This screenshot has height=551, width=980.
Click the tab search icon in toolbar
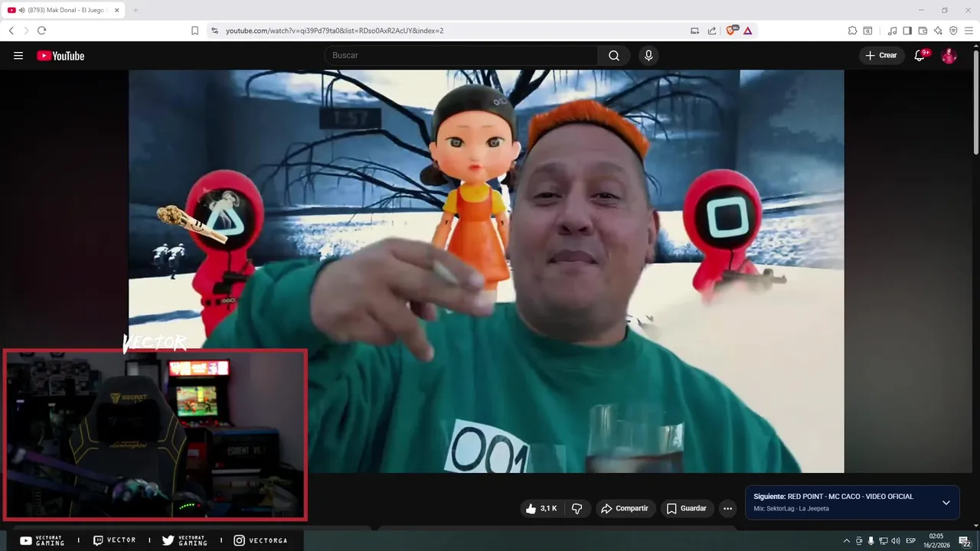coord(867,31)
